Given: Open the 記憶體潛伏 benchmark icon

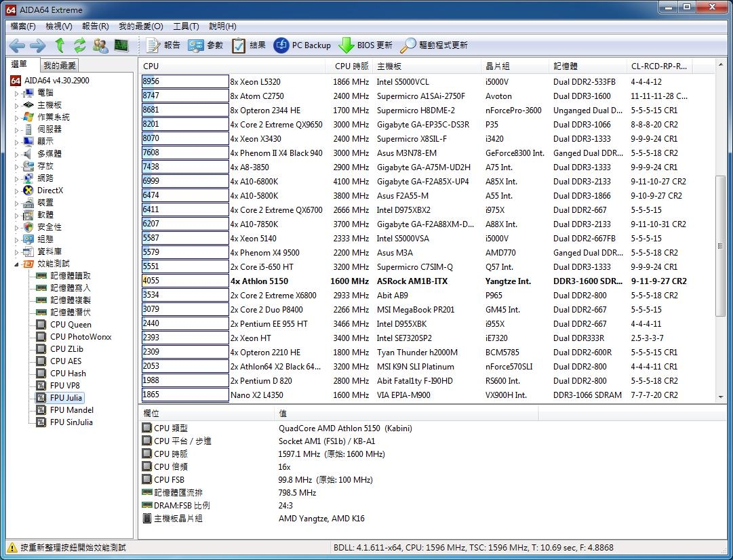Looking at the screenshot, I should pyautogui.click(x=41, y=313).
